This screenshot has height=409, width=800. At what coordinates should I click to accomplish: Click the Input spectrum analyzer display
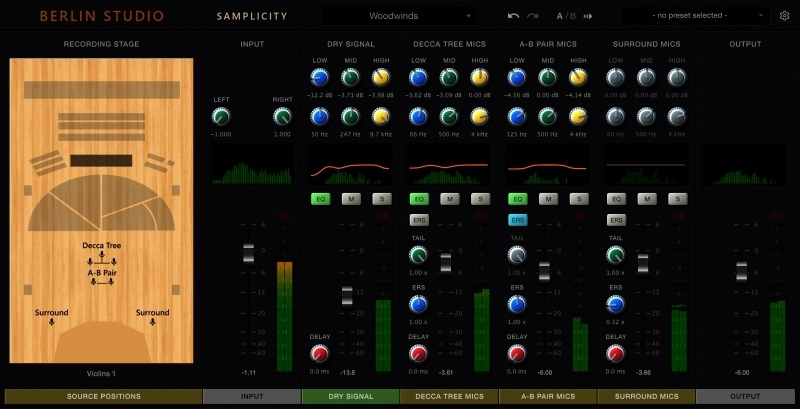click(x=252, y=165)
